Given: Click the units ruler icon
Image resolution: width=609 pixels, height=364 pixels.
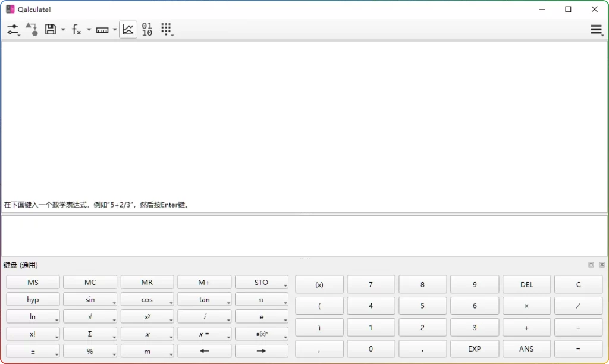Looking at the screenshot, I should tap(101, 29).
